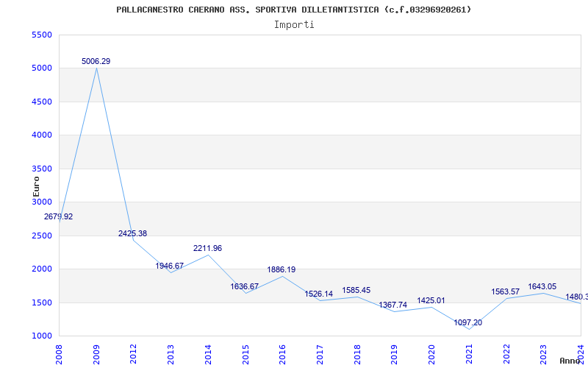The height and width of the screenshot is (368, 588).
Task: Click the x-axis year 2019
Action: pyautogui.click(x=394, y=355)
